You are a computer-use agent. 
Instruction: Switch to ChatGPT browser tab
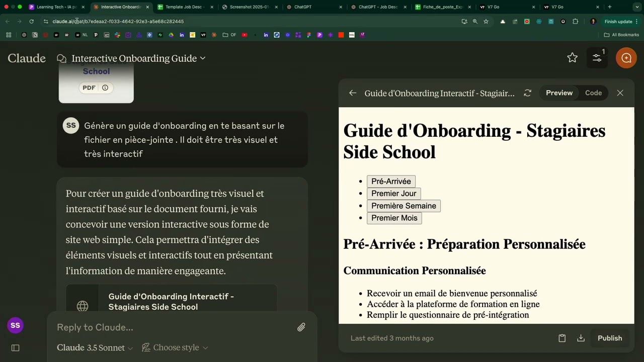click(x=313, y=7)
